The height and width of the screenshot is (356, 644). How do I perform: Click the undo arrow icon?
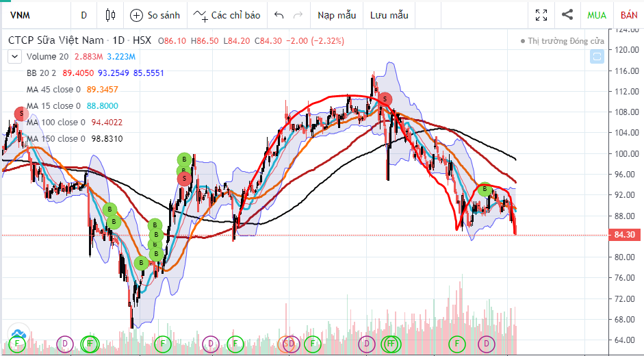tap(279, 14)
